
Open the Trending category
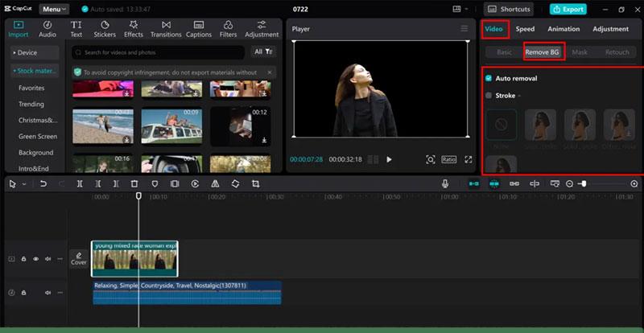tap(31, 105)
